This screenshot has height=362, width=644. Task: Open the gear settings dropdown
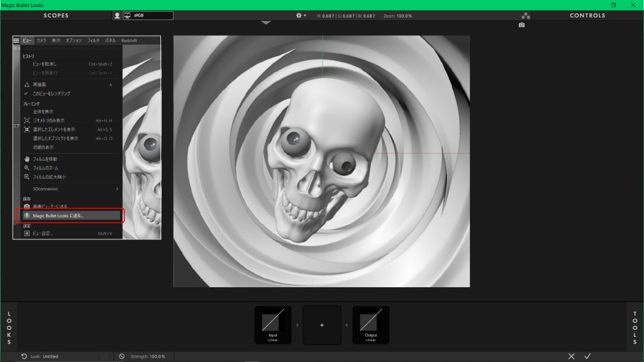301,15
